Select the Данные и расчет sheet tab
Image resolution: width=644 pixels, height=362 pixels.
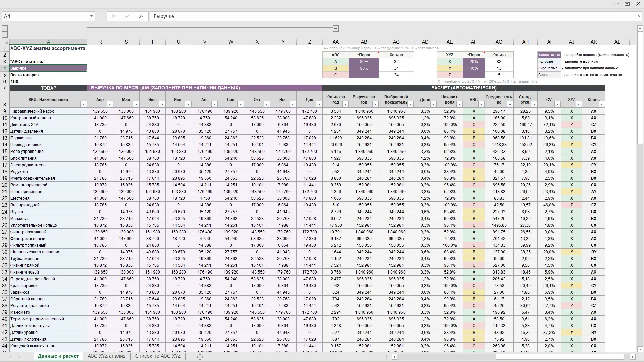[x=58, y=356]
